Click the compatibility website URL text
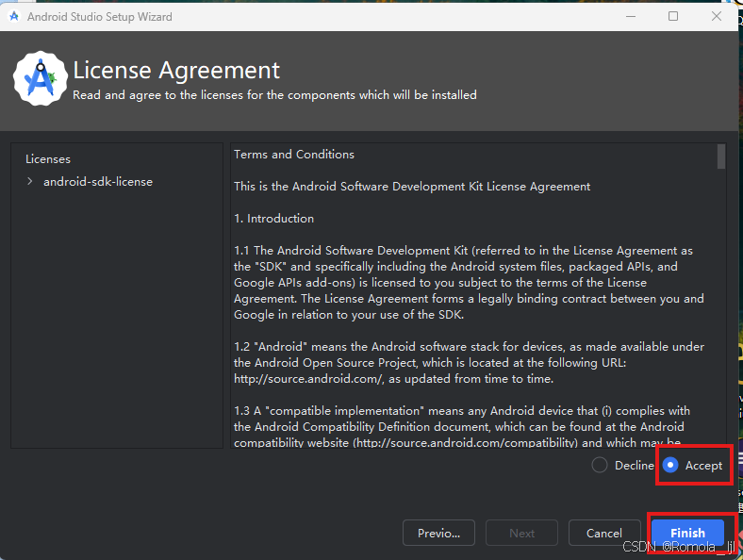The width and height of the screenshot is (743, 560). (x=466, y=442)
